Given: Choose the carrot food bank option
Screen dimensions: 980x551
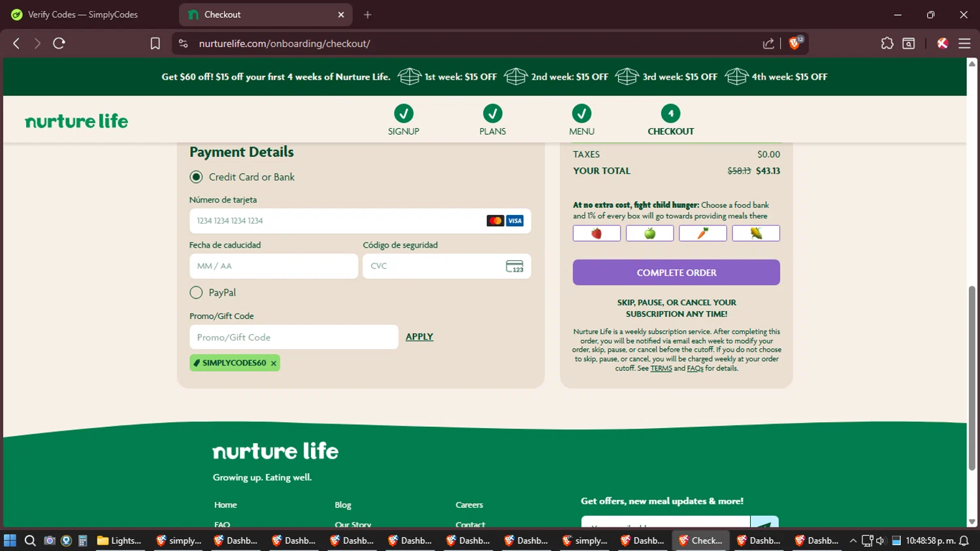Looking at the screenshot, I should point(703,233).
